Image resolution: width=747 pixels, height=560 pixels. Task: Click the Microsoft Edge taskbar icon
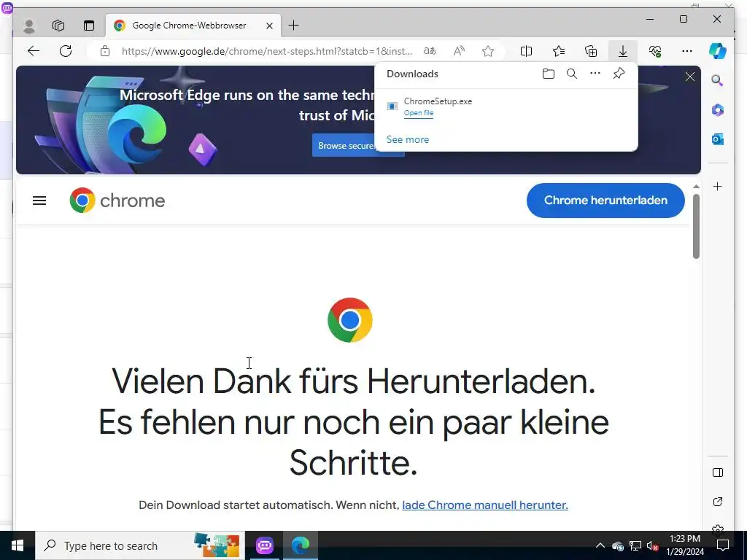(x=300, y=545)
